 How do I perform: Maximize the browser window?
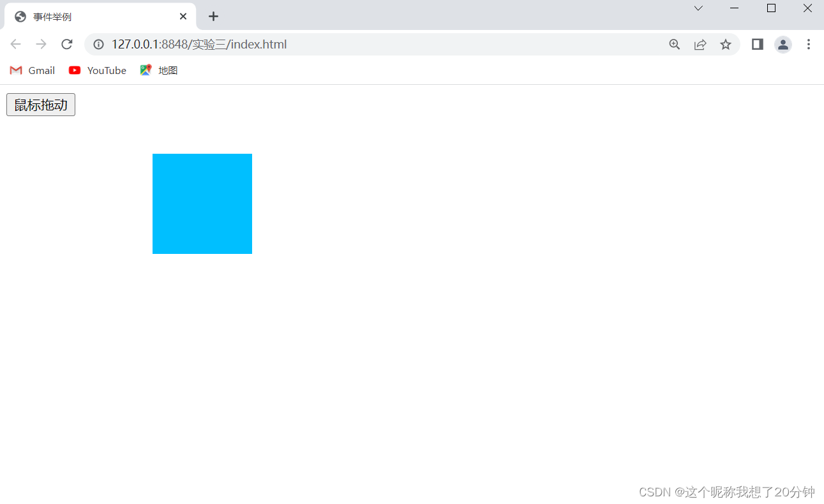771,8
